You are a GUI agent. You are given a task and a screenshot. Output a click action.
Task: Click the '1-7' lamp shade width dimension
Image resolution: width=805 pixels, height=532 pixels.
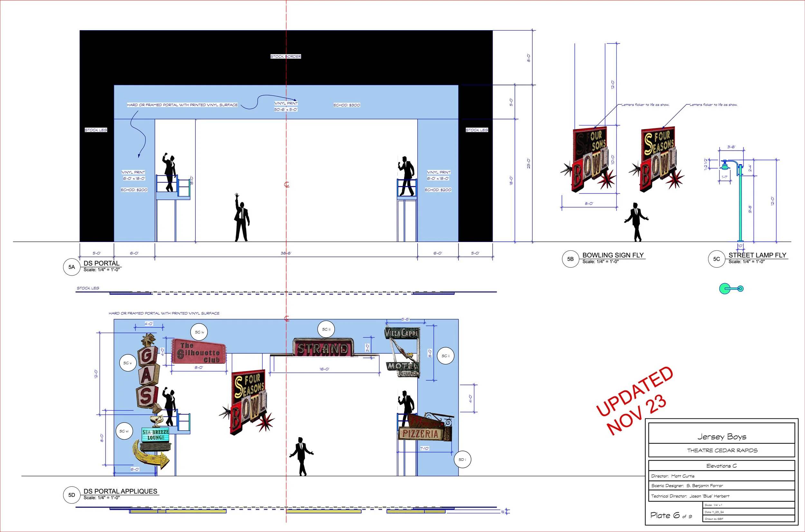click(x=724, y=177)
